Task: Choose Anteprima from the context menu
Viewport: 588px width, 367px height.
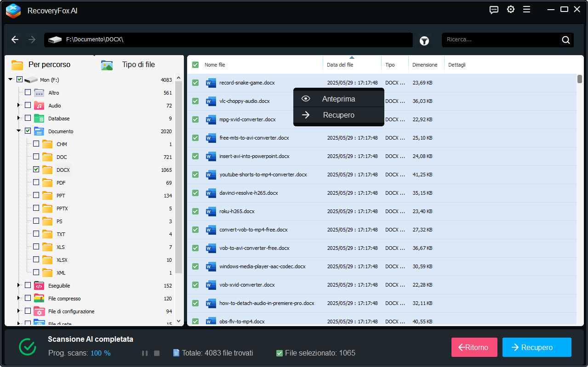Action: pyautogui.click(x=338, y=99)
